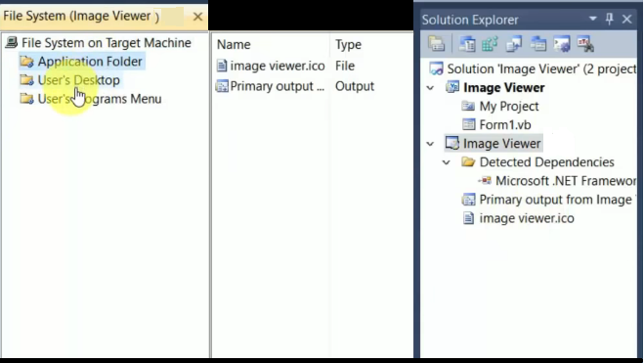Open the Registry Editor toolbar icon
Viewport: 644px width, 363px height.
click(x=490, y=44)
